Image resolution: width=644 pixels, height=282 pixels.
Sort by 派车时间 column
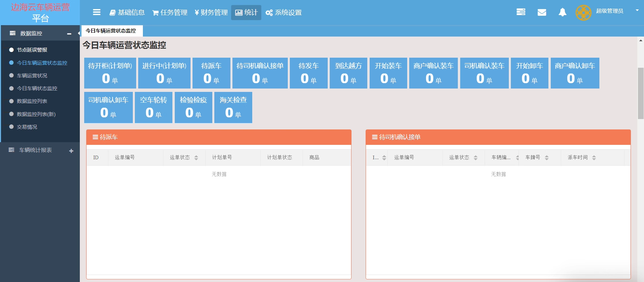(x=594, y=158)
